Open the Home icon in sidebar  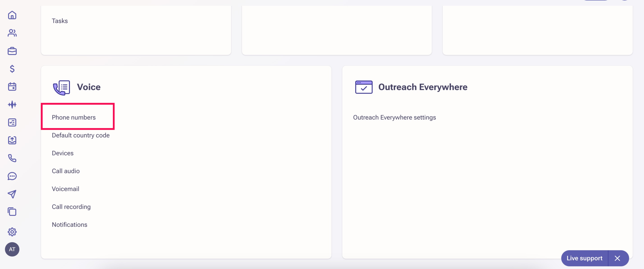point(12,15)
